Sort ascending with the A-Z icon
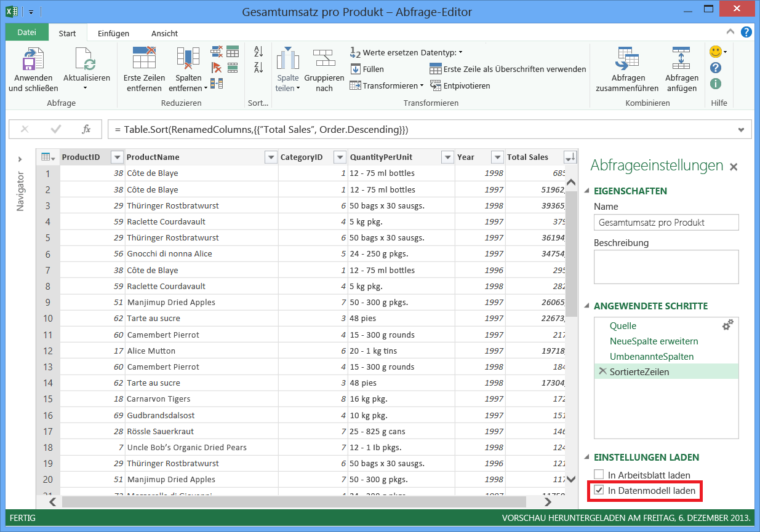This screenshot has width=760, height=532. pos(258,52)
